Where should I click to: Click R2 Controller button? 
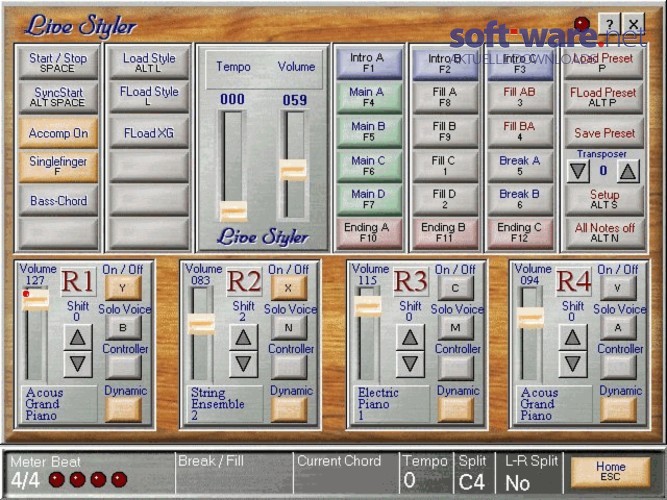[288, 367]
